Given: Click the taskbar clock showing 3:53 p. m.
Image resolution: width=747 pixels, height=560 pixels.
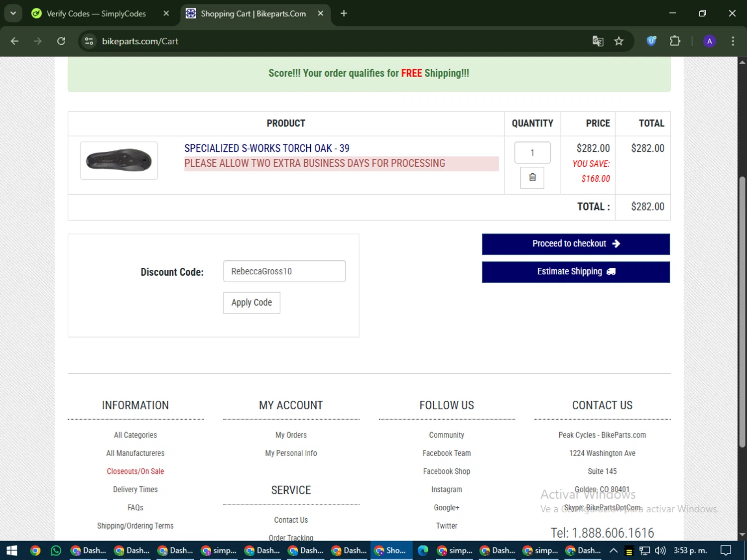Looking at the screenshot, I should click(x=690, y=551).
